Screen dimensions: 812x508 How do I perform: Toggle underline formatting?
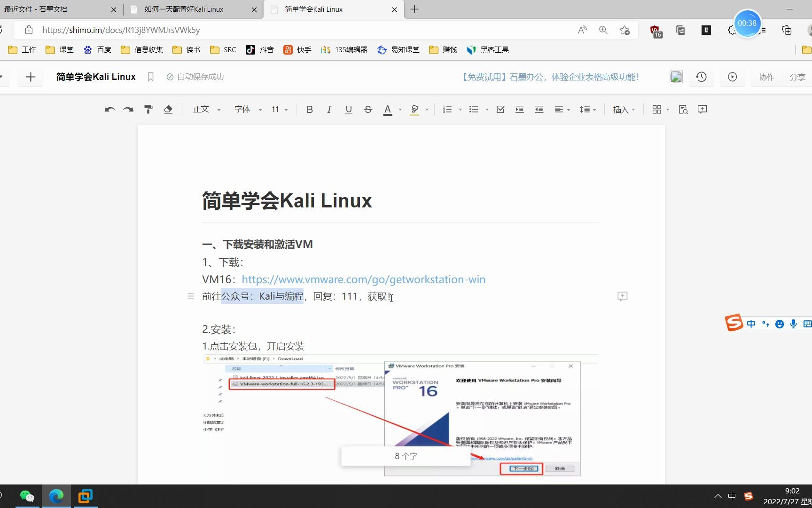(348, 110)
